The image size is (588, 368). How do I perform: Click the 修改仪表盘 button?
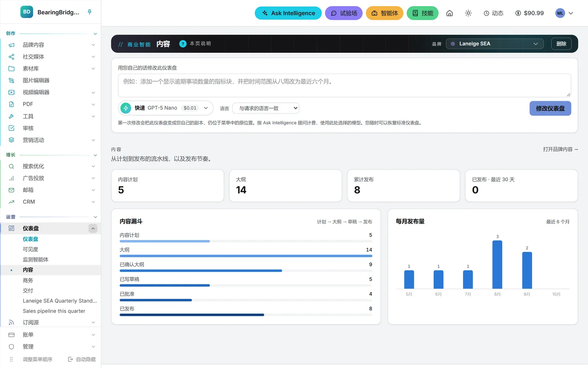[x=550, y=108]
